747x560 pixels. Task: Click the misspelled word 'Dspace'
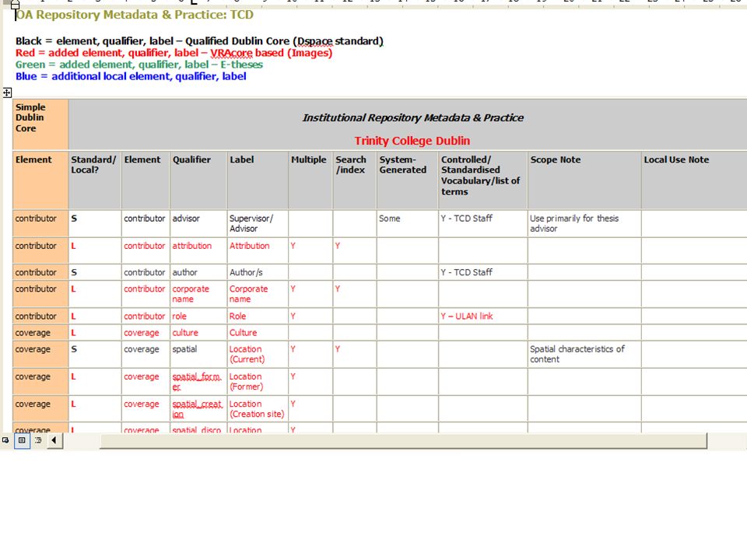[315, 41]
